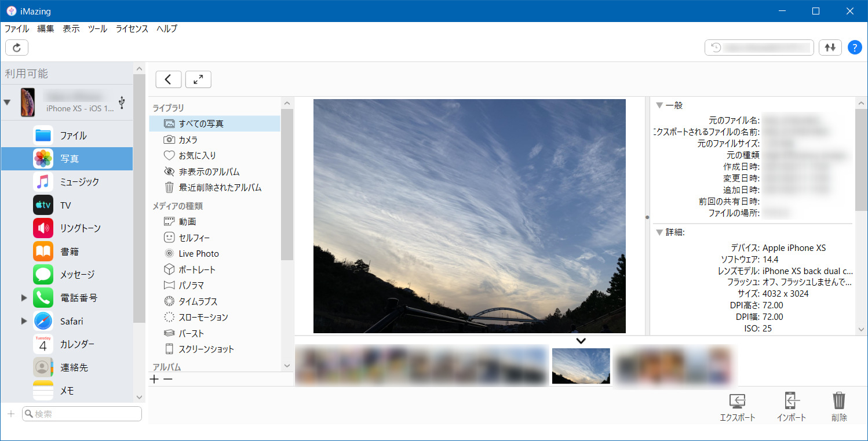Click the エクスポート export button
Image resolution: width=868 pixels, height=441 pixels.
coord(738,407)
